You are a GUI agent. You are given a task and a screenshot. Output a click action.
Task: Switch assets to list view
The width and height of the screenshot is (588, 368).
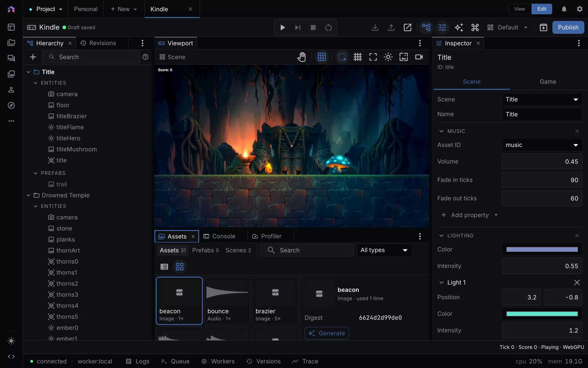[x=164, y=267]
